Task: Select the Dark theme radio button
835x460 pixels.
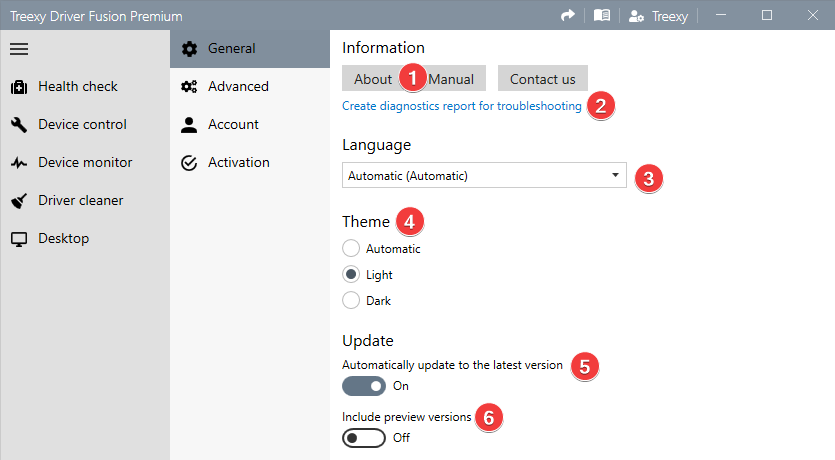Action: [x=351, y=300]
